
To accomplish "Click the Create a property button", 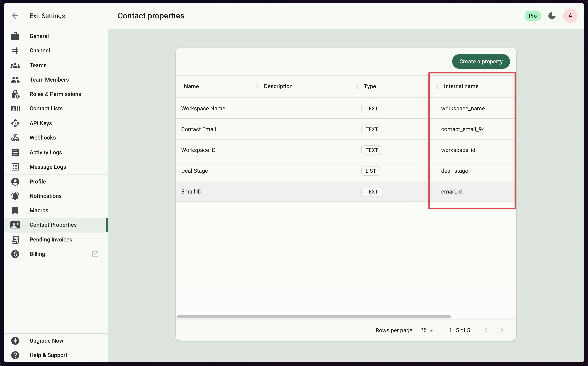I will point(481,62).
